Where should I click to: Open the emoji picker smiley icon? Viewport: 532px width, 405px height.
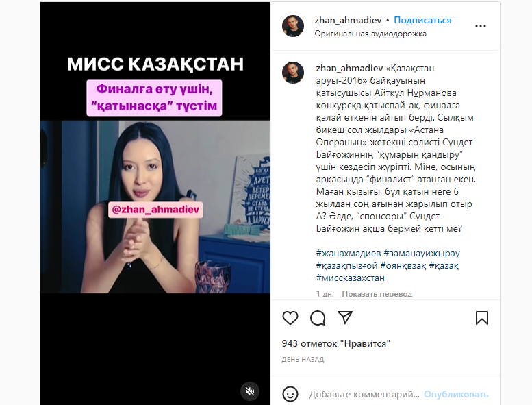tap(290, 394)
